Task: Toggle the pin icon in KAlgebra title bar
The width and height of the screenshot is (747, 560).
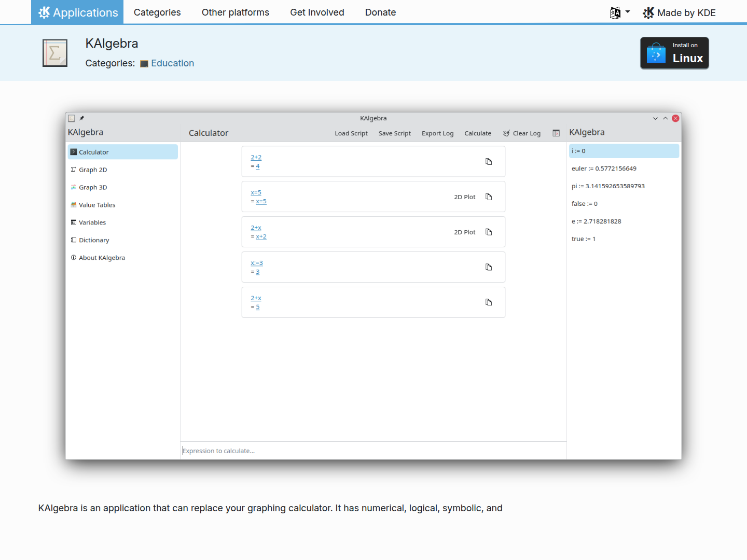Action: coord(81,118)
